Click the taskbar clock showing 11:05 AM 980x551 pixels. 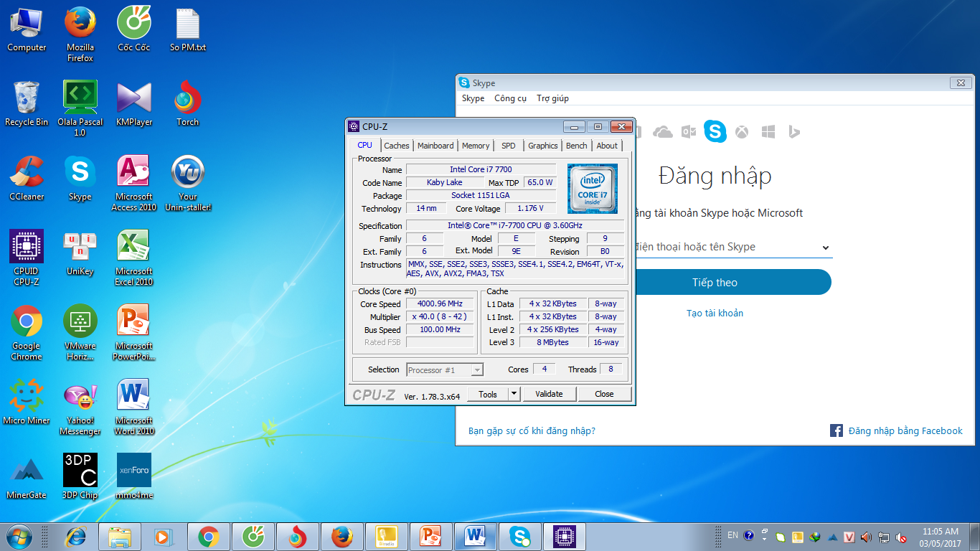pyautogui.click(x=940, y=537)
